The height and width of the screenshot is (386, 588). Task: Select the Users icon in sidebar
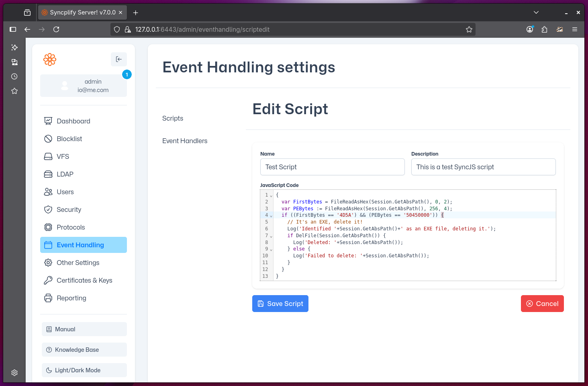pyautogui.click(x=48, y=192)
